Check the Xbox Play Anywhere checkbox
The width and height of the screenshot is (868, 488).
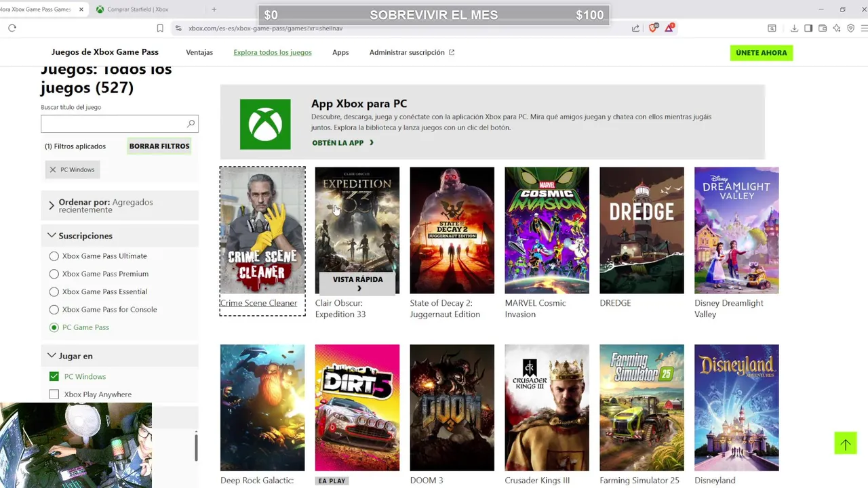(54, 394)
